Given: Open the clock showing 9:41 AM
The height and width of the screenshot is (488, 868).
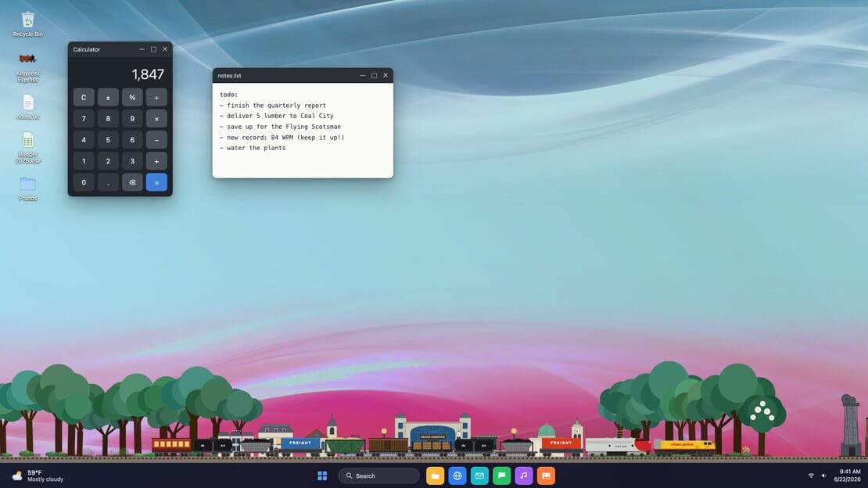Looking at the screenshot, I should pos(847,475).
